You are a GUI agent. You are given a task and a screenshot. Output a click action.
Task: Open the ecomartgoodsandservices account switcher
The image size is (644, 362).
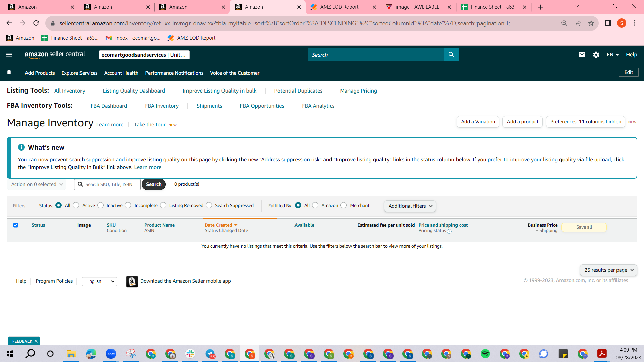(x=144, y=55)
